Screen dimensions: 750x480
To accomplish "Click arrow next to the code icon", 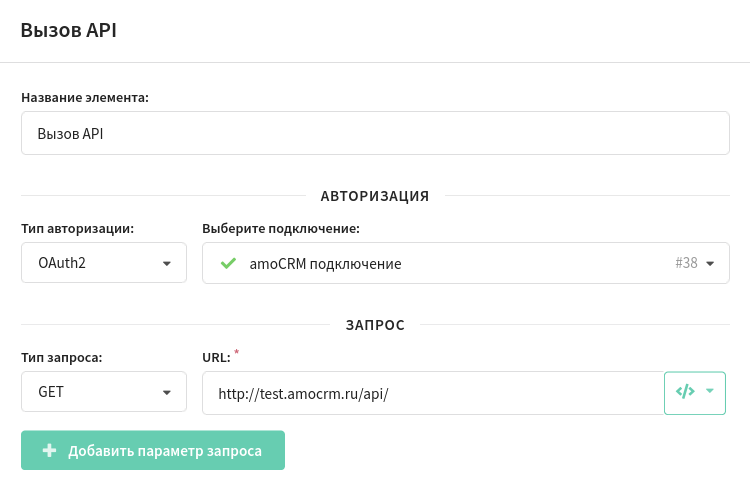I will 710,391.
